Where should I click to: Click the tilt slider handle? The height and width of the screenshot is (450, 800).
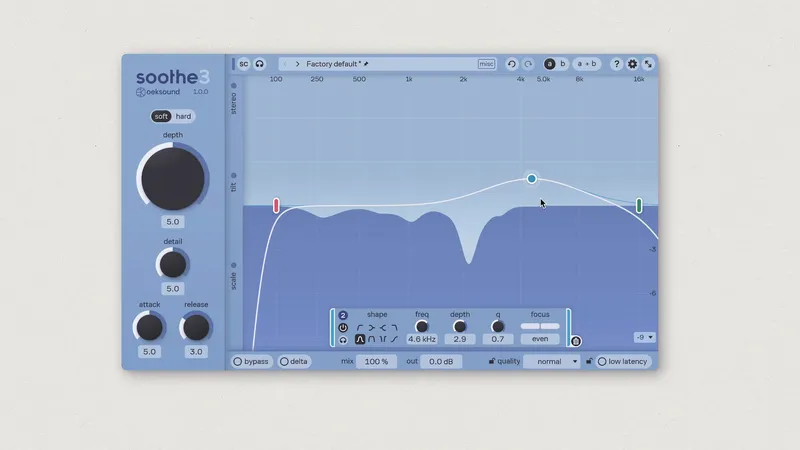click(234, 176)
